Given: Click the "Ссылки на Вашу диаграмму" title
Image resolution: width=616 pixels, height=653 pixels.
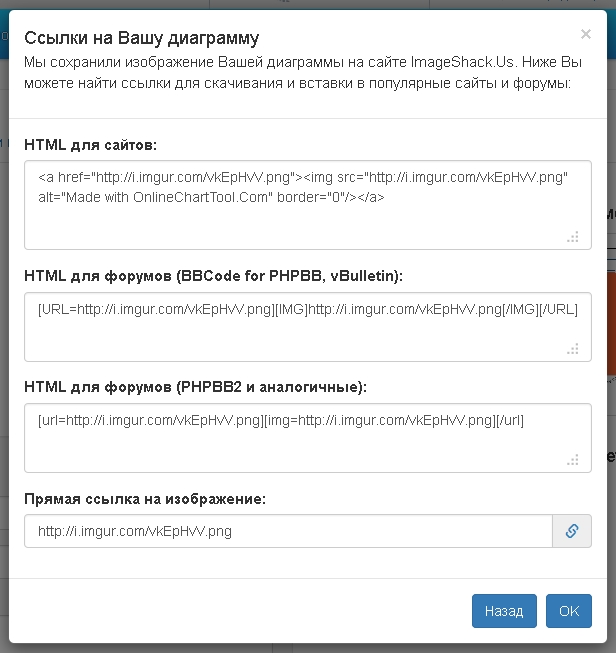Looking at the screenshot, I should pyautogui.click(x=142, y=38).
